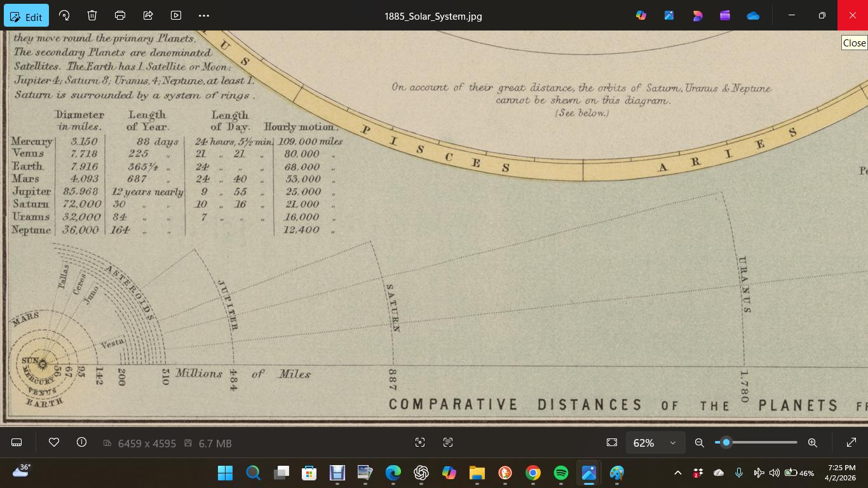Fit the image to the window
Image resolution: width=868 pixels, height=488 pixels.
[x=612, y=442]
